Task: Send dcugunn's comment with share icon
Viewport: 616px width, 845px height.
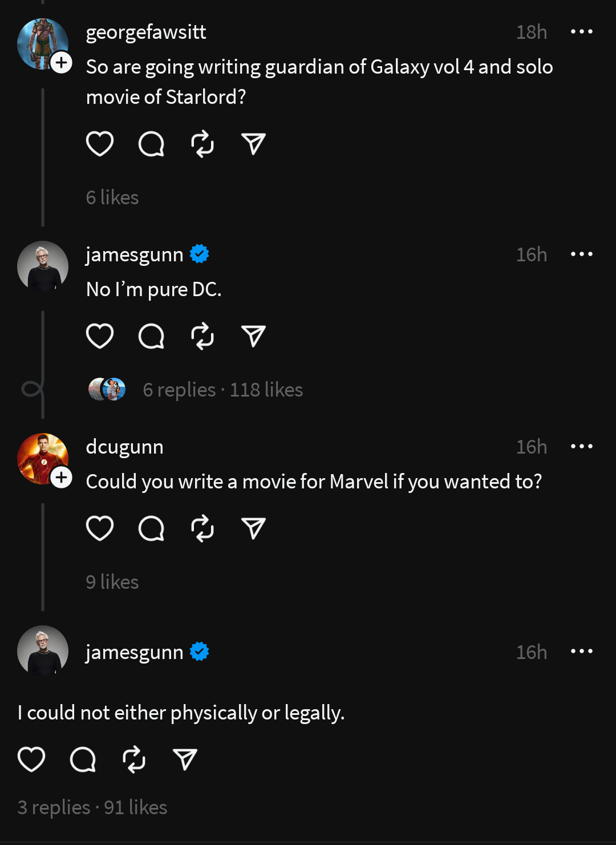Action: [x=253, y=528]
